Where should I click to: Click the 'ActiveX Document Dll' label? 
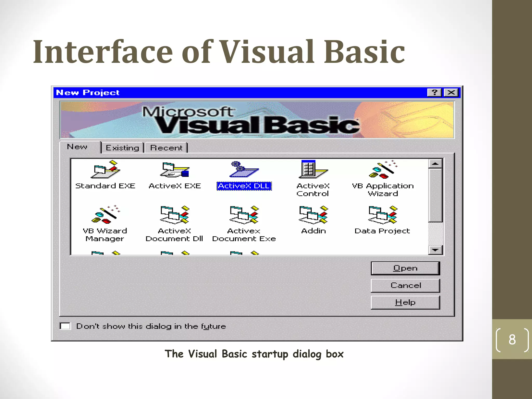tap(174, 235)
